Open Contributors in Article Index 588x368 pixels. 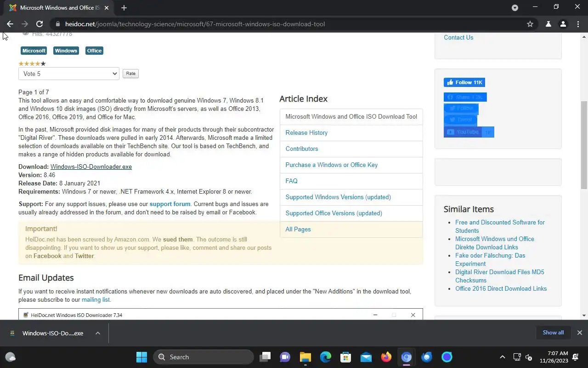[302, 149]
